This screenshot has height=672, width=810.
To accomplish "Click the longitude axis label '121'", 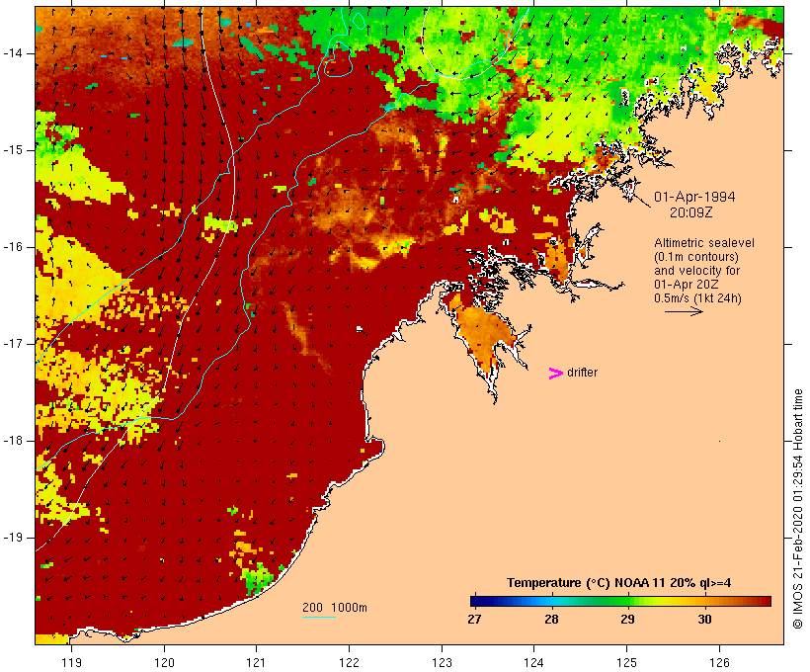I will [x=256, y=662].
